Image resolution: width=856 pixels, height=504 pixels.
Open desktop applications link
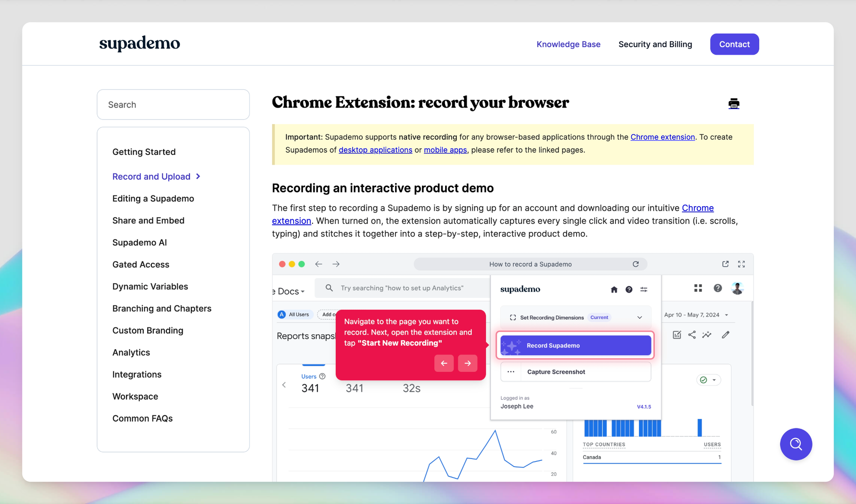tap(375, 150)
